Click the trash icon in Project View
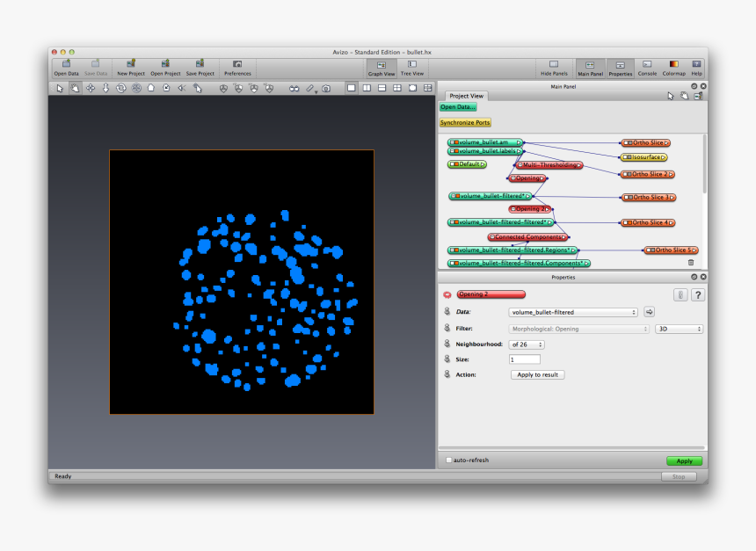Screen dimensions: 756x551 pyautogui.click(x=691, y=262)
